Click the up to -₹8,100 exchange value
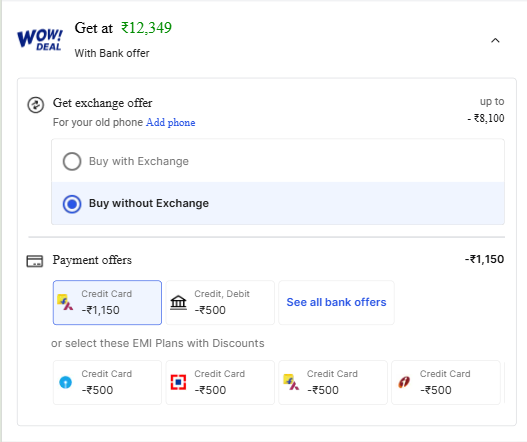Viewport: 527px width, 442px height. click(x=486, y=110)
